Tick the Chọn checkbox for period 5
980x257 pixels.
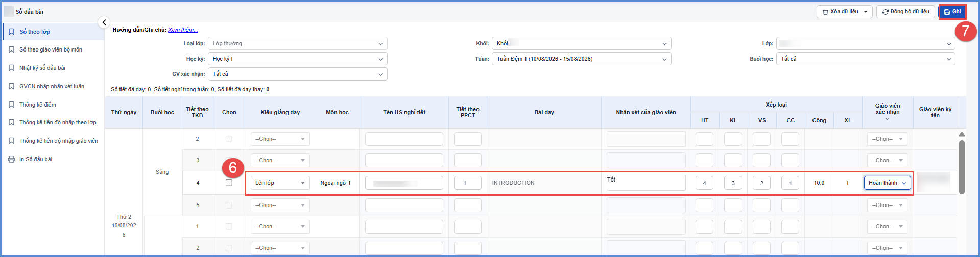(229, 205)
